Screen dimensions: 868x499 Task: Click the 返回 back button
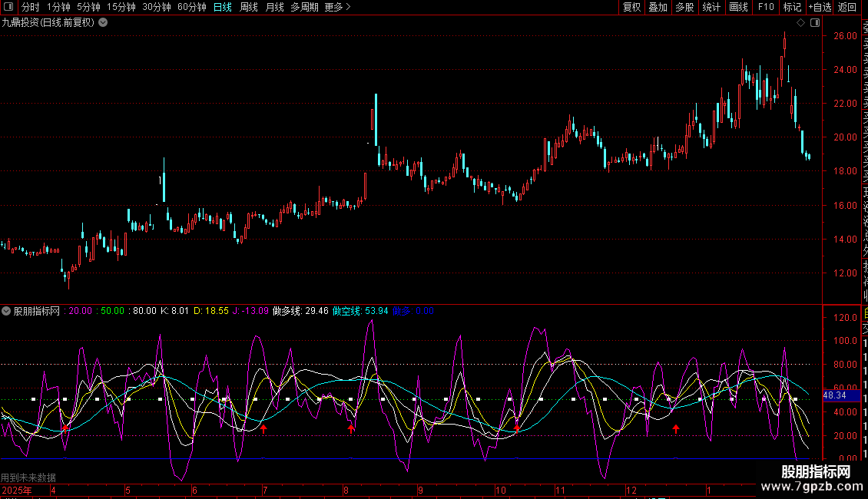(847, 7)
